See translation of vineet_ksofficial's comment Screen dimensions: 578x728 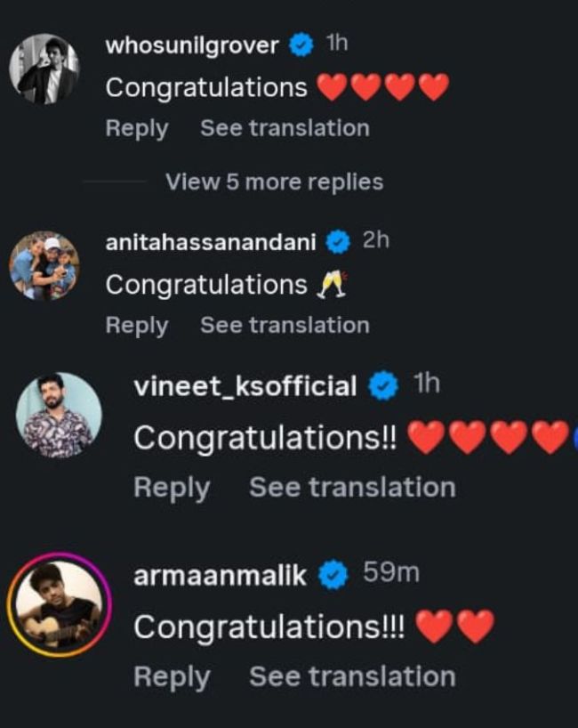pyautogui.click(x=352, y=488)
